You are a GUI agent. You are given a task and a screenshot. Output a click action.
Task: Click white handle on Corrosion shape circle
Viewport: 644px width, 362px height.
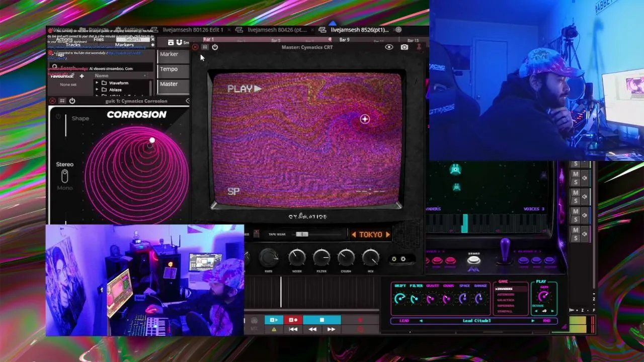click(152, 141)
